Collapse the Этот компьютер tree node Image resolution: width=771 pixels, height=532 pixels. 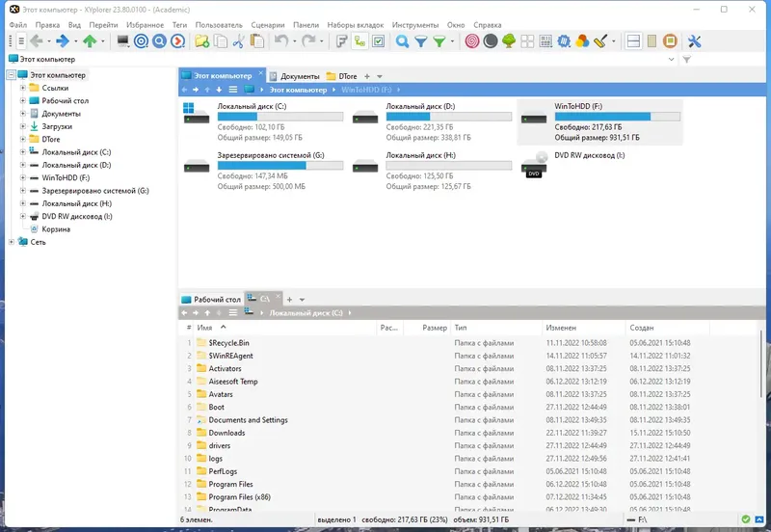(x=11, y=75)
